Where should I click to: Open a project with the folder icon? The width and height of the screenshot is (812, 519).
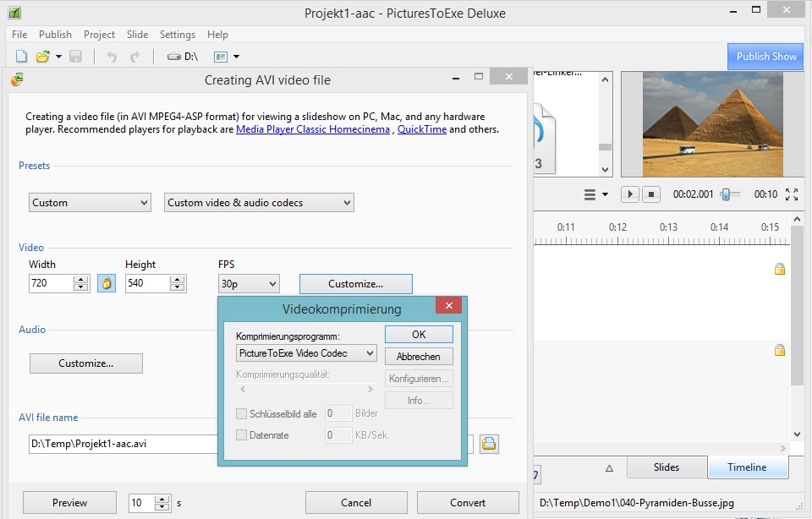coord(43,57)
